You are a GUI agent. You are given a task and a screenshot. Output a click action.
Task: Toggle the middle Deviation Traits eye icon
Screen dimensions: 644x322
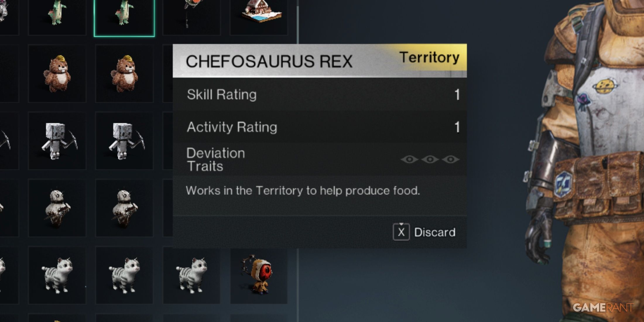(x=430, y=159)
